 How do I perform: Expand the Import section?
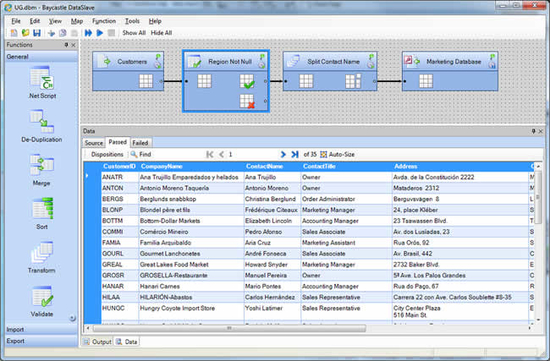[x=41, y=329]
